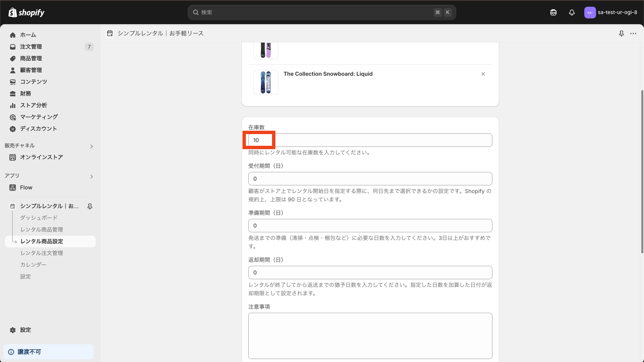Screen dimensions: 644x362
Task: Open ホーム from the sidebar
Action: pyautogui.click(x=28, y=35)
